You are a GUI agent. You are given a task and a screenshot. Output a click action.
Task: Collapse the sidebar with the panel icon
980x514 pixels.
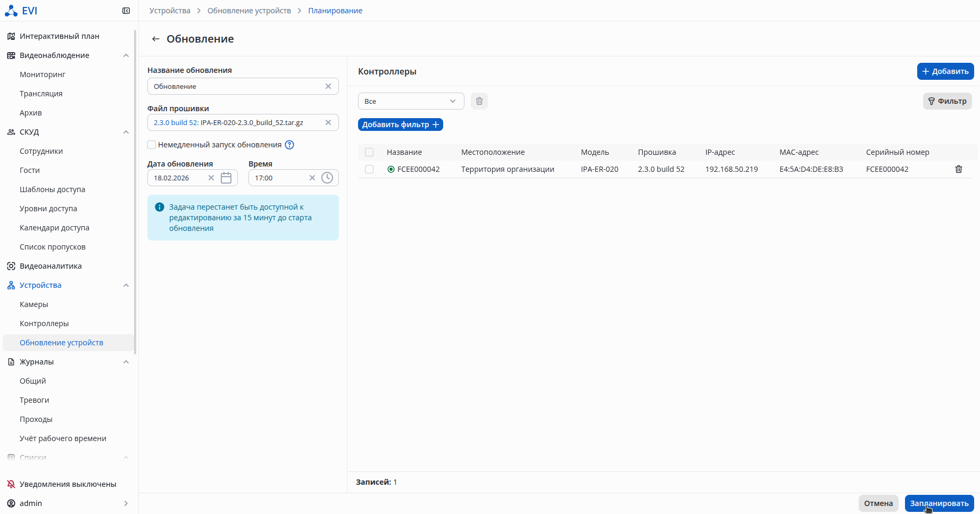tap(126, 11)
